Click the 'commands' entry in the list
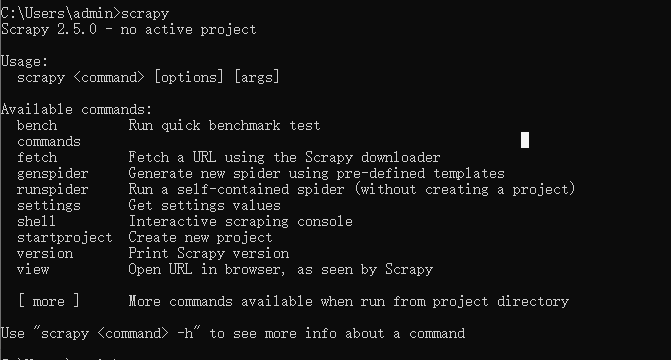 pyautogui.click(x=49, y=142)
